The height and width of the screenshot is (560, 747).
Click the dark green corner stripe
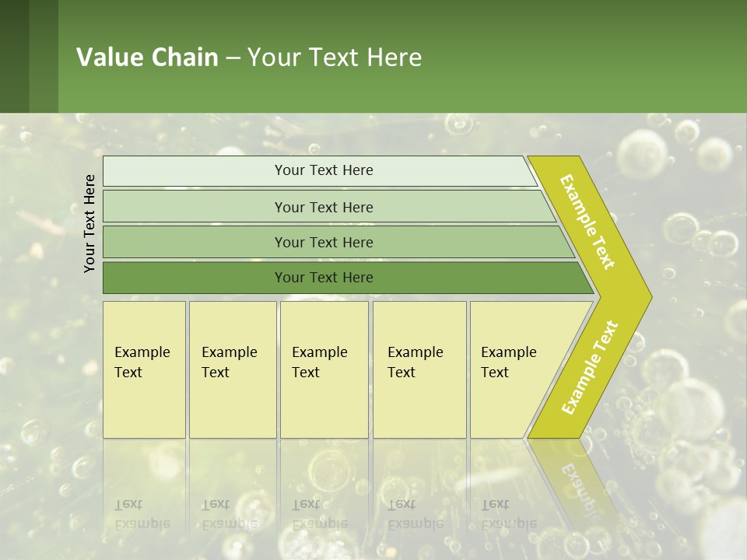[x=14, y=56]
